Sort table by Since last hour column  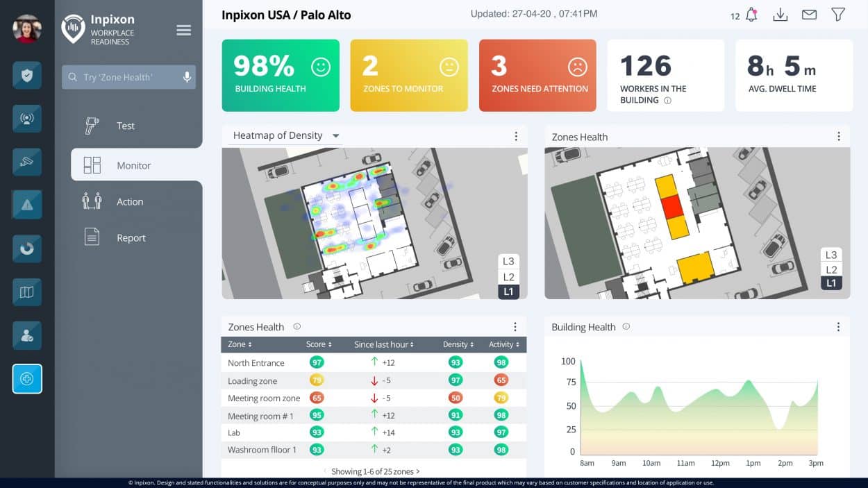384,344
